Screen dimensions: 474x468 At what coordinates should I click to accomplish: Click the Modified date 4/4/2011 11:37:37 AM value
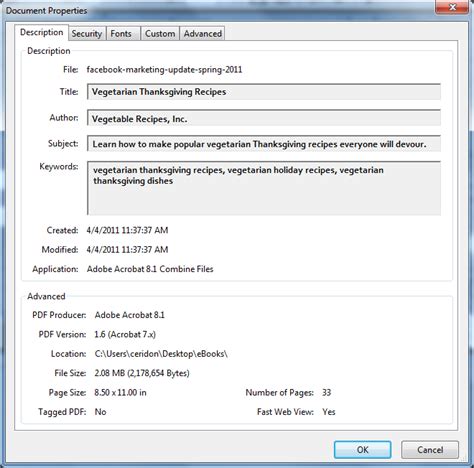coord(127,250)
